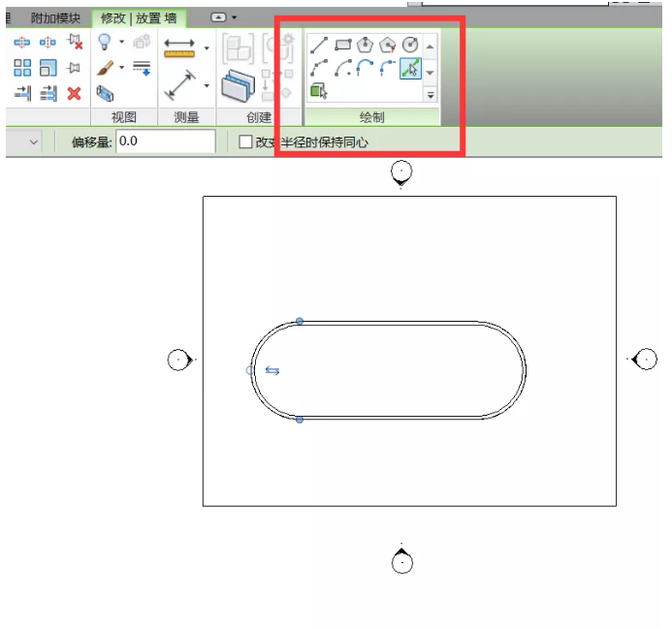Click the 创建 panel label
The height and width of the screenshot is (629, 672).
coord(259,117)
